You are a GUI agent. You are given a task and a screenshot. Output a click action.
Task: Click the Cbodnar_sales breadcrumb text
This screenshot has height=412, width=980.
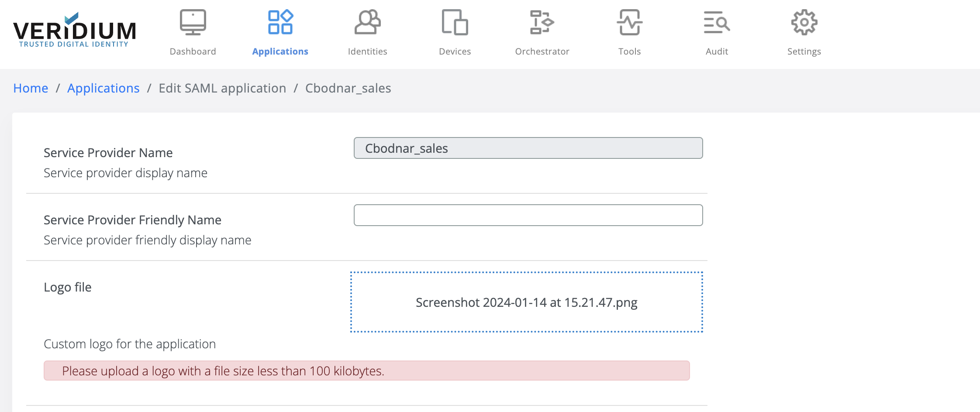[348, 88]
